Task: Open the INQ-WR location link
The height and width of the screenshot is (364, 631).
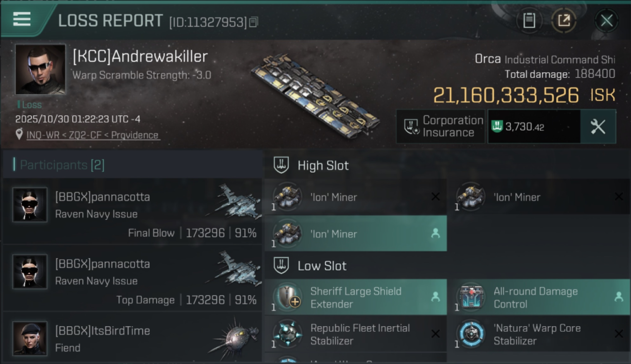Action: click(93, 135)
